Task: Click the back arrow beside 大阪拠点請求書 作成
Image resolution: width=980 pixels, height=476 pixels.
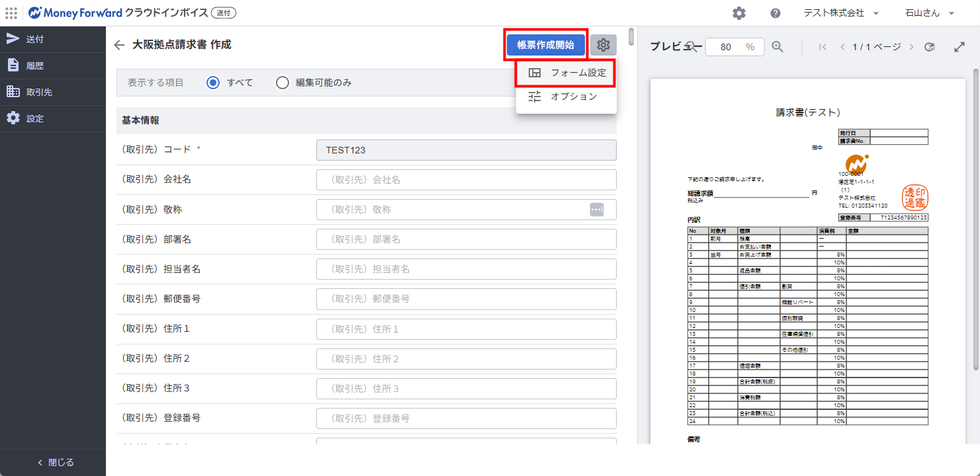Action: (x=119, y=45)
